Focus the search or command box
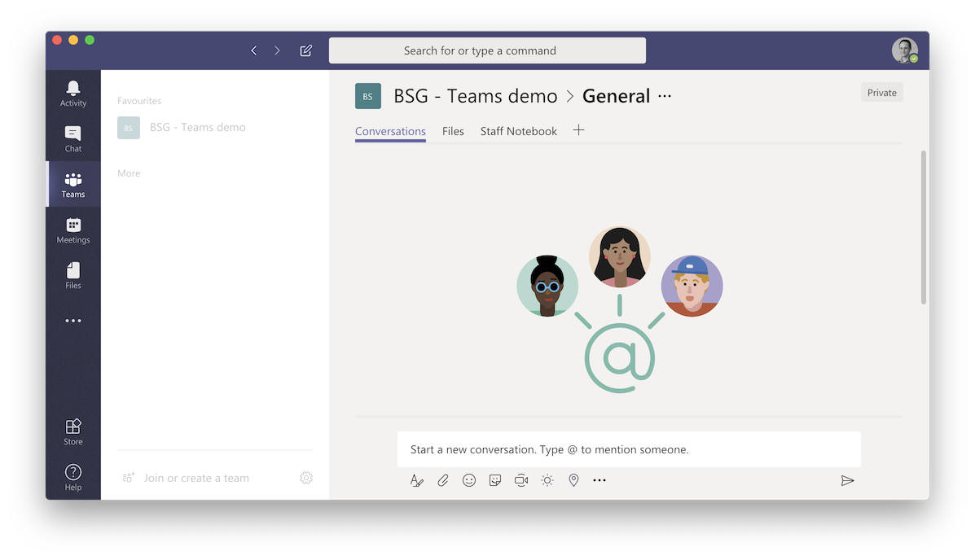 pos(487,50)
